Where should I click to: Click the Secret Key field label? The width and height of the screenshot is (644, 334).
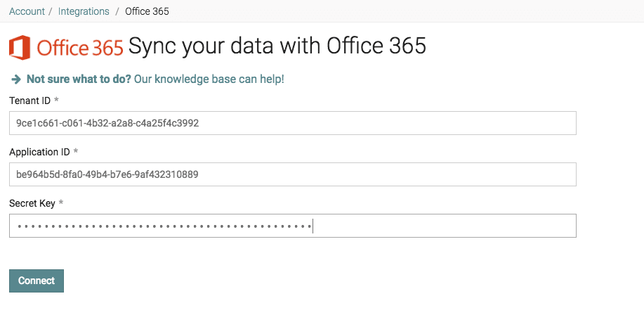point(32,203)
